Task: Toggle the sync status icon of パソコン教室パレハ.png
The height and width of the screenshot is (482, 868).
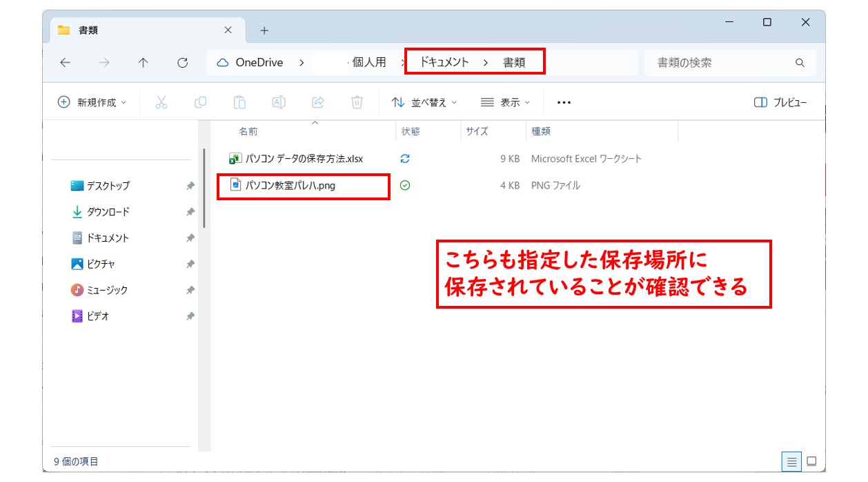Action: click(x=404, y=185)
